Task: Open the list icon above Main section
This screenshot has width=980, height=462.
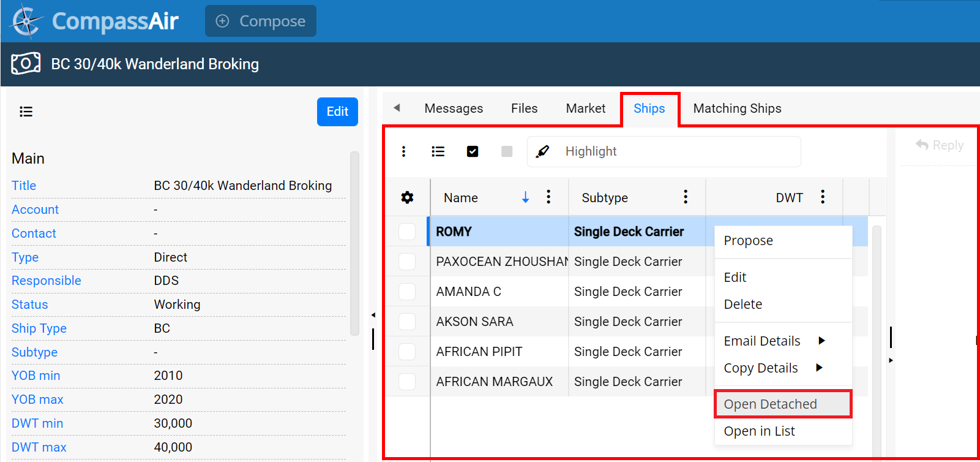Action: click(x=26, y=112)
